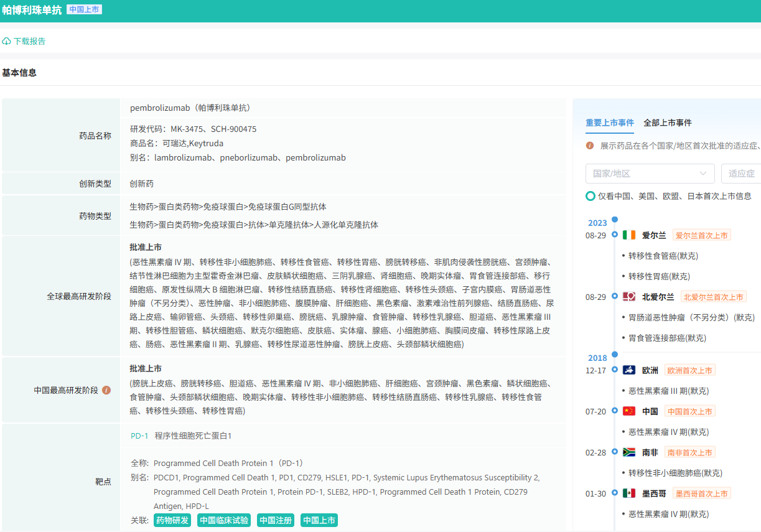Click the 中国临床试验 tag button
The height and width of the screenshot is (532, 761).
coord(224,520)
